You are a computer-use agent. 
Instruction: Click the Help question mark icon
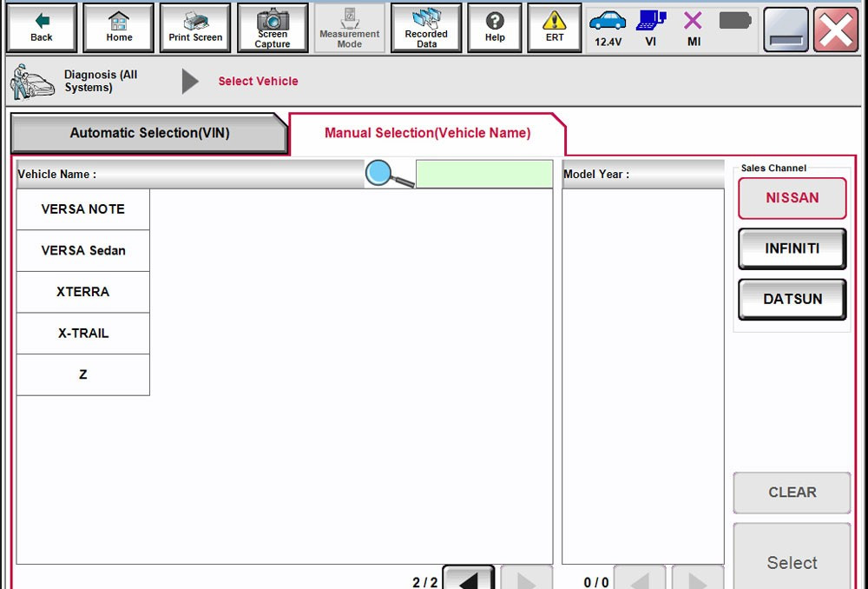494,27
